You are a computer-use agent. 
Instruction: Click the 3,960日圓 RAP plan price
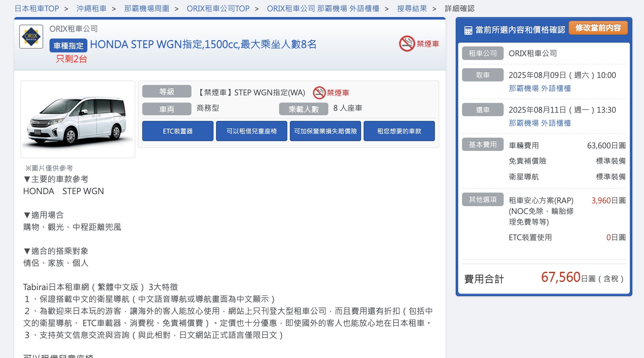[609, 200]
